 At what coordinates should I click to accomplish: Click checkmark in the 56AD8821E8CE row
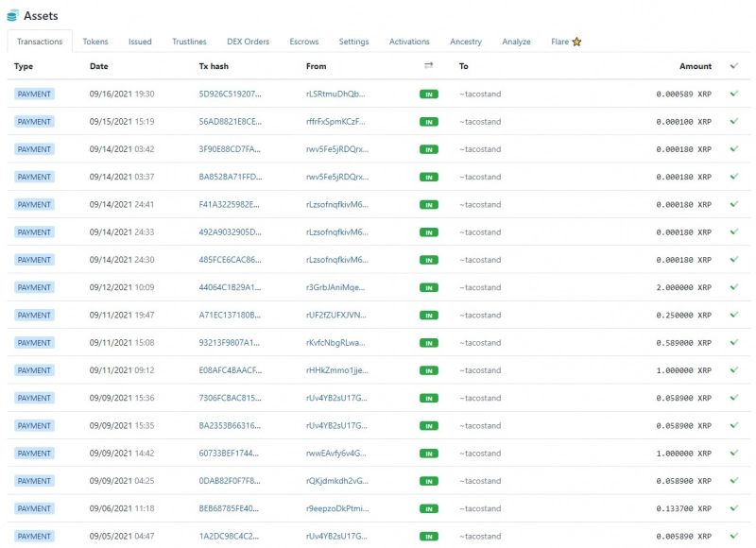[734, 121]
